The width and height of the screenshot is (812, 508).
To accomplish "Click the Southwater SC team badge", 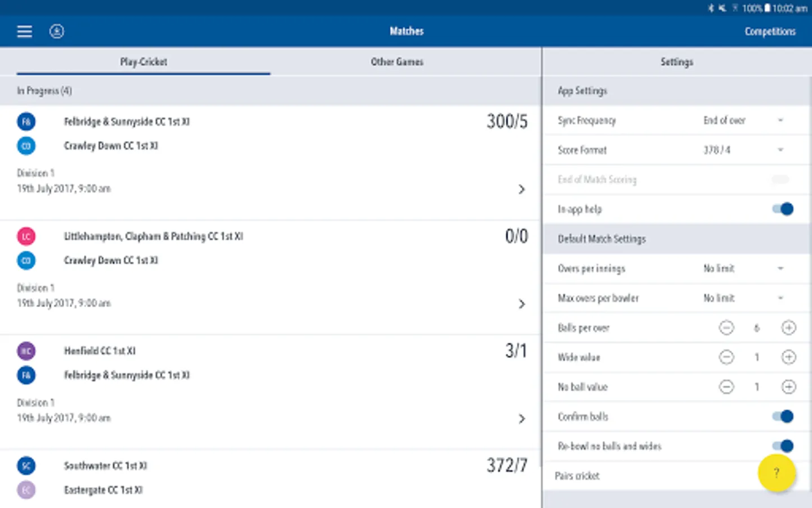I will (x=26, y=466).
